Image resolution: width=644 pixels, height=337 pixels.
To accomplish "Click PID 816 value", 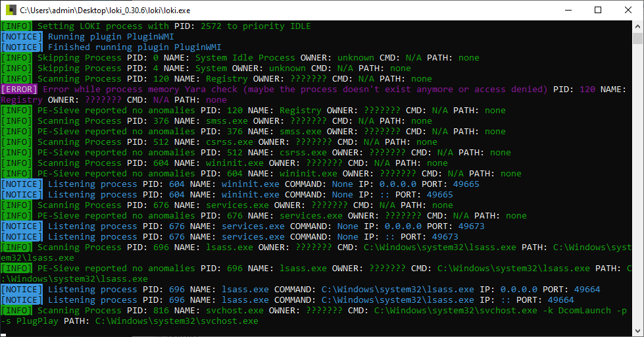I will pos(161,311).
